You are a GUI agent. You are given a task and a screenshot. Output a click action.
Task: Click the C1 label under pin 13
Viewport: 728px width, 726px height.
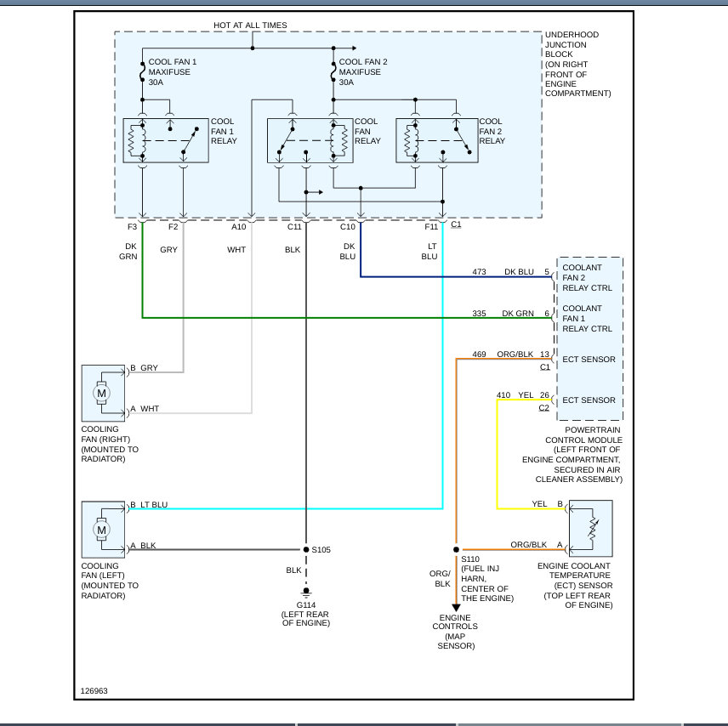(x=544, y=366)
